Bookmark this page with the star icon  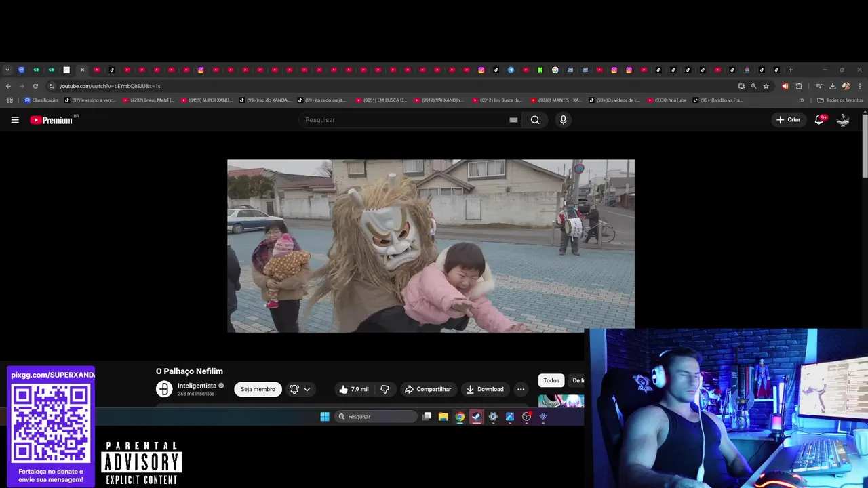(766, 86)
